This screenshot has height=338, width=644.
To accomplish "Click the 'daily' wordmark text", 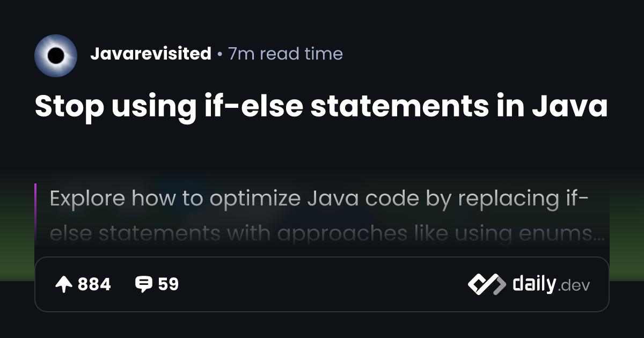I will point(534,284).
